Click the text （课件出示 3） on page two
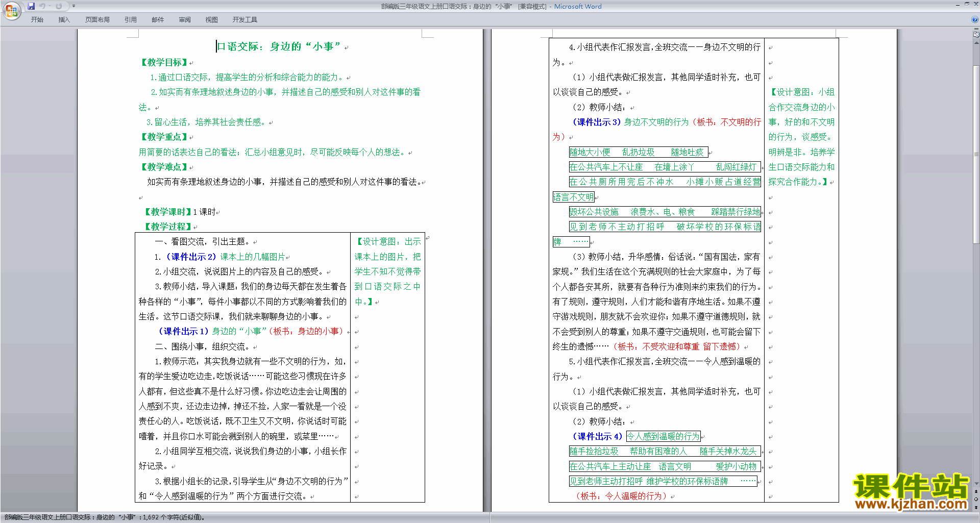The height and width of the screenshot is (523, 980). point(596,122)
